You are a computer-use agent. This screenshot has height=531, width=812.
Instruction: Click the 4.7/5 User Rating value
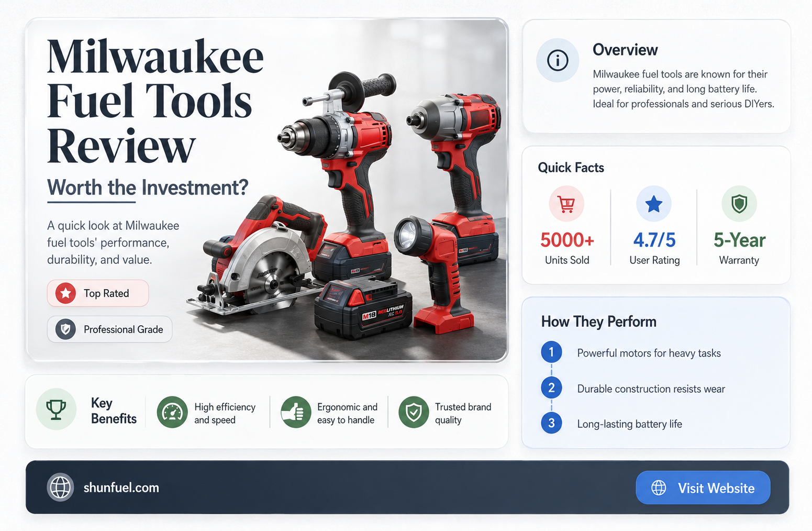click(x=654, y=240)
